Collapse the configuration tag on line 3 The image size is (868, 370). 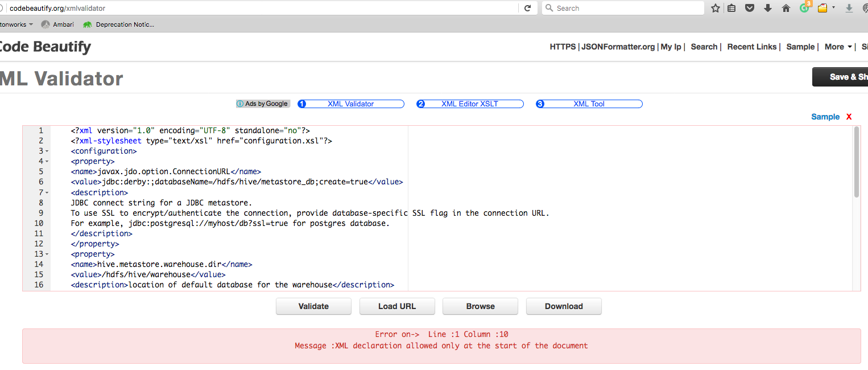coord(47,151)
